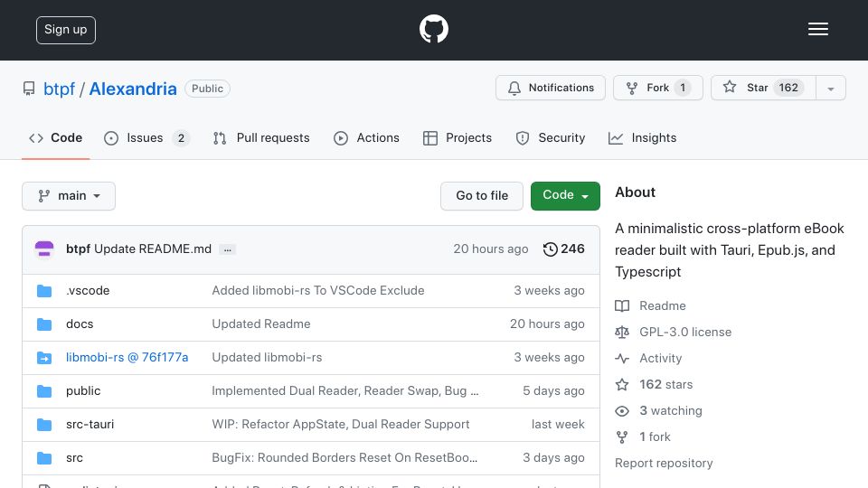
Task: Open the hamburger navigation menu
Action: [x=817, y=29]
